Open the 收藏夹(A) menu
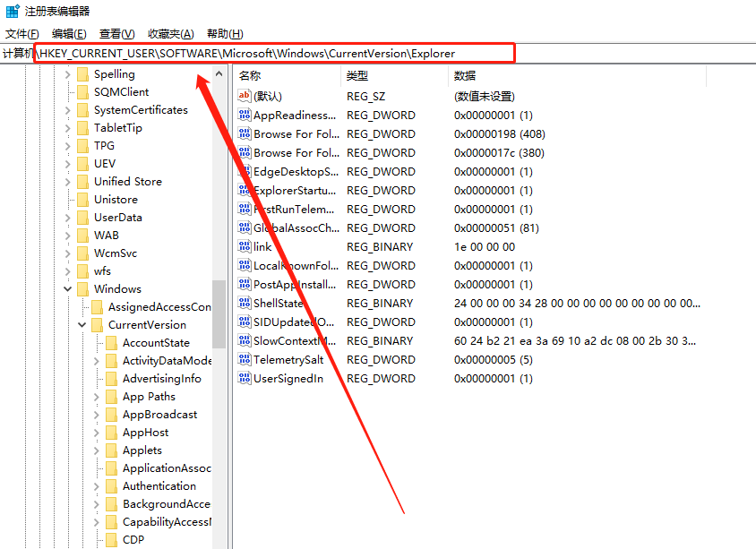756x549 pixels. coord(170,33)
